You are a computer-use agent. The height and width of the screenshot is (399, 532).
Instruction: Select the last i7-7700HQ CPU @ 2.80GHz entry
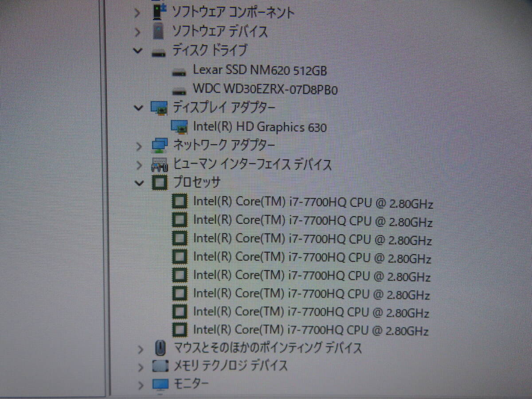click(x=311, y=330)
